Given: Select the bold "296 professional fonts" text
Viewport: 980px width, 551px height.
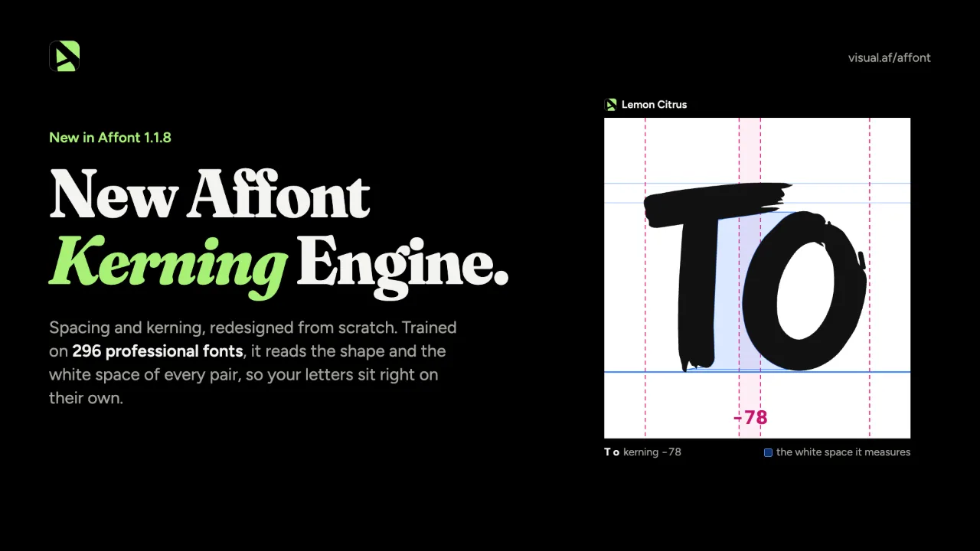Looking at the screenshot, I should [158, 351].
